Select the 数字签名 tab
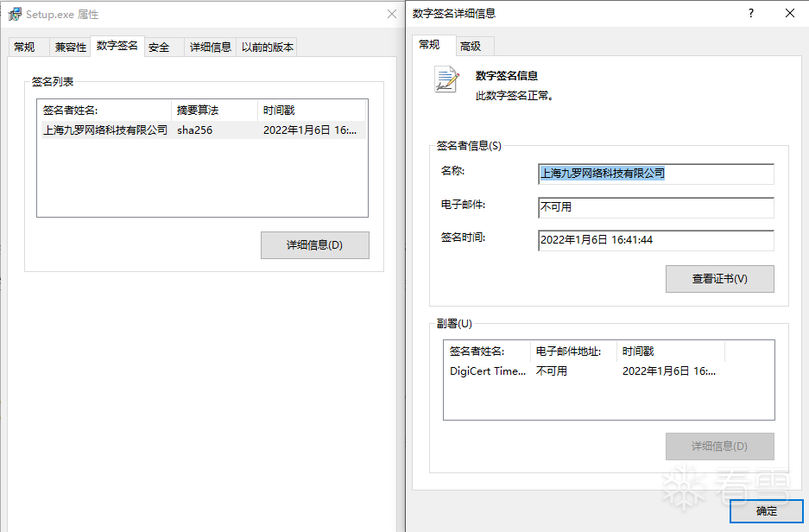Viewport: 809px width, 532px height. coord(117,46)
